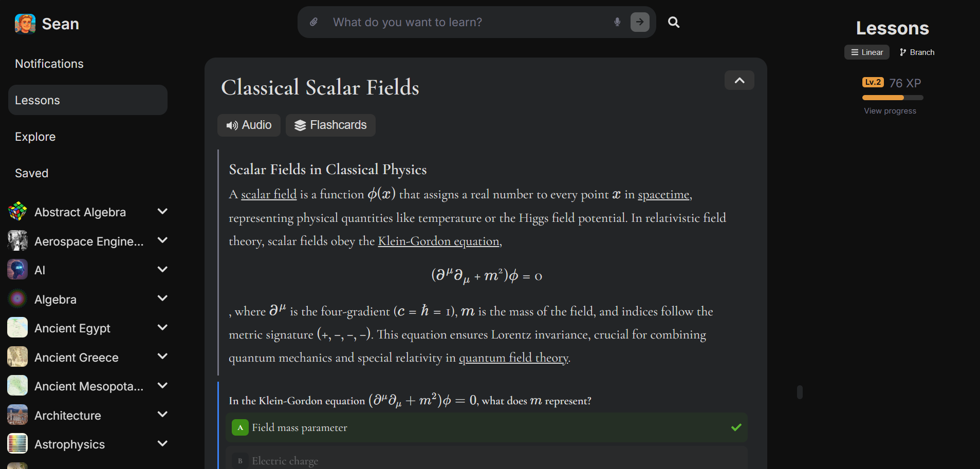Play the lesson Audio
This screenshot has height=469, width=980.
[x=249, y=125]
